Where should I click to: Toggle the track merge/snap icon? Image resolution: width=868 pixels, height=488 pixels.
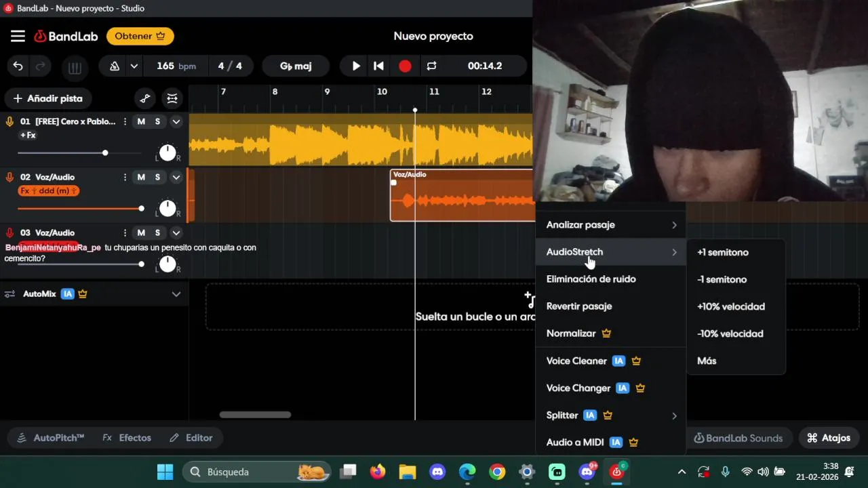[172, 98]
